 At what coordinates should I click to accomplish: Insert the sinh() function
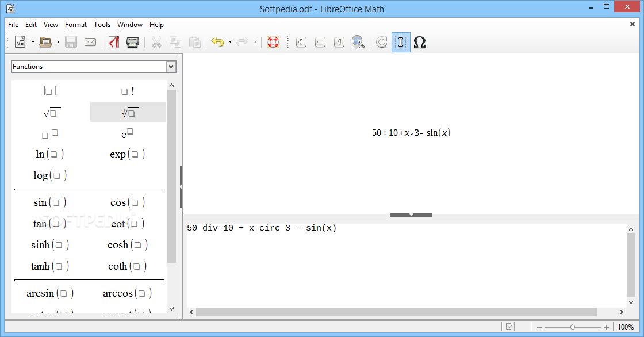49,245
